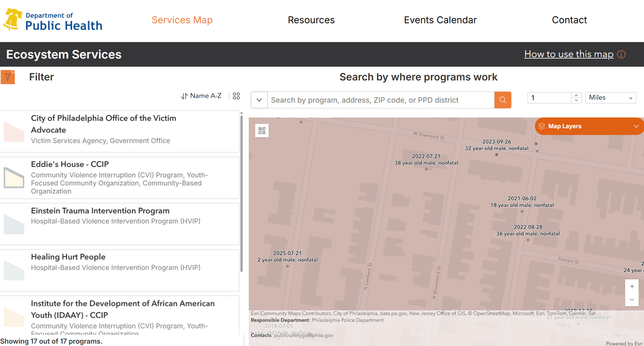Click the orange search magnifier button

[503, 100]
